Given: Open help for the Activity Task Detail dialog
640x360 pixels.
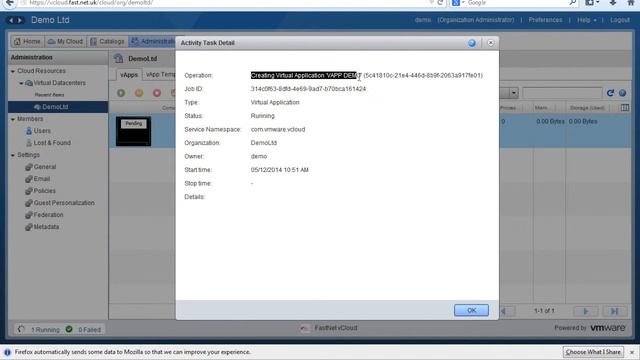Looking at the screenshot, I should [x=471, y=43].
